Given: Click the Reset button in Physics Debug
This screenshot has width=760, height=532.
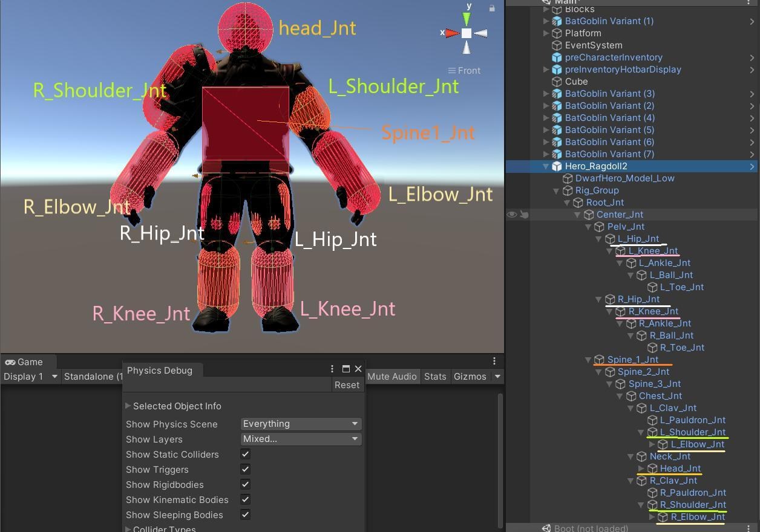Looking at the screenshot, I should [x=347, y=385].
